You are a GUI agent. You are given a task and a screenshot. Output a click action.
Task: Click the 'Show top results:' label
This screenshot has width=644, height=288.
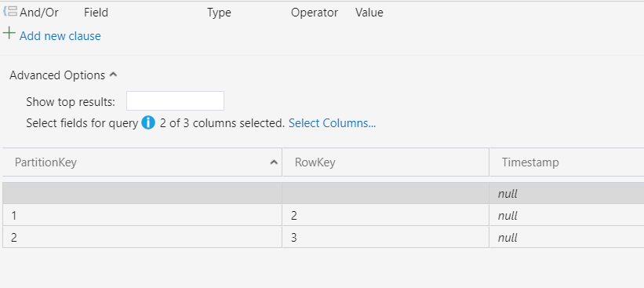click(x=71, y=101)
